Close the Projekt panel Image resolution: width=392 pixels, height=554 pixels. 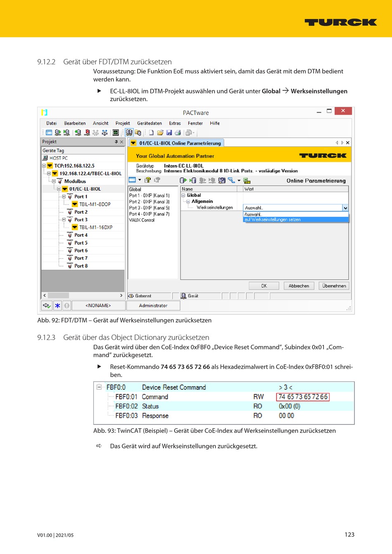click(x=121, y=142)
